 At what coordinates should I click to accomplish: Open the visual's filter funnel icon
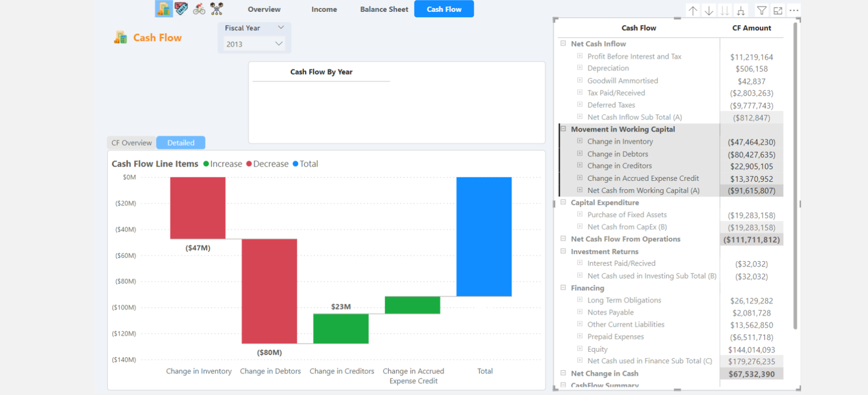tap(761, 10)
